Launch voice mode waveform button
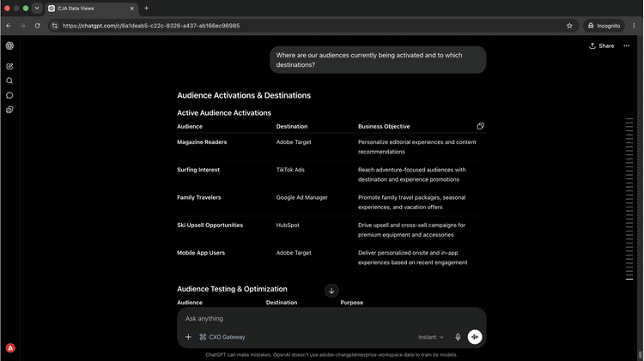The height and width of the screenshot is (361, 644). click(475, 337)
